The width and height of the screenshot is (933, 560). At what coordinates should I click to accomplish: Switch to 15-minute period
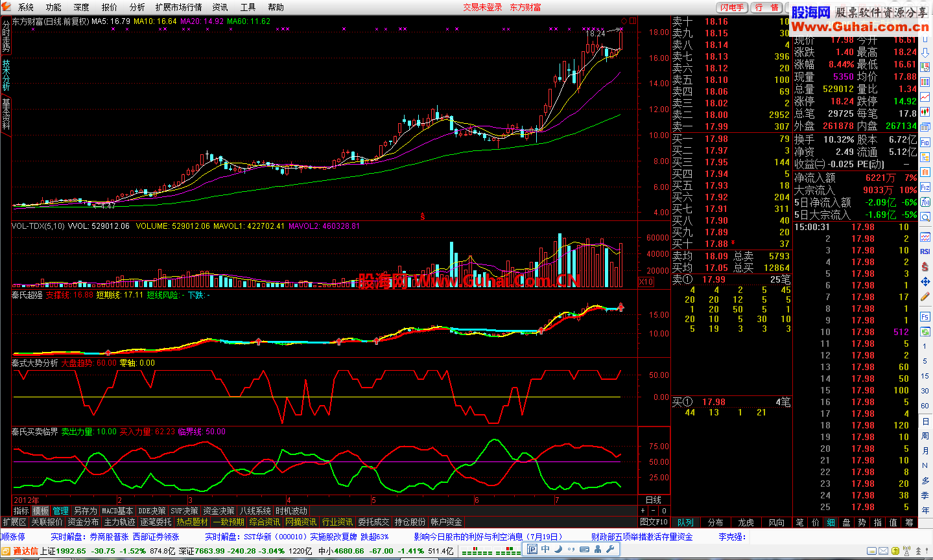(925, 377)
